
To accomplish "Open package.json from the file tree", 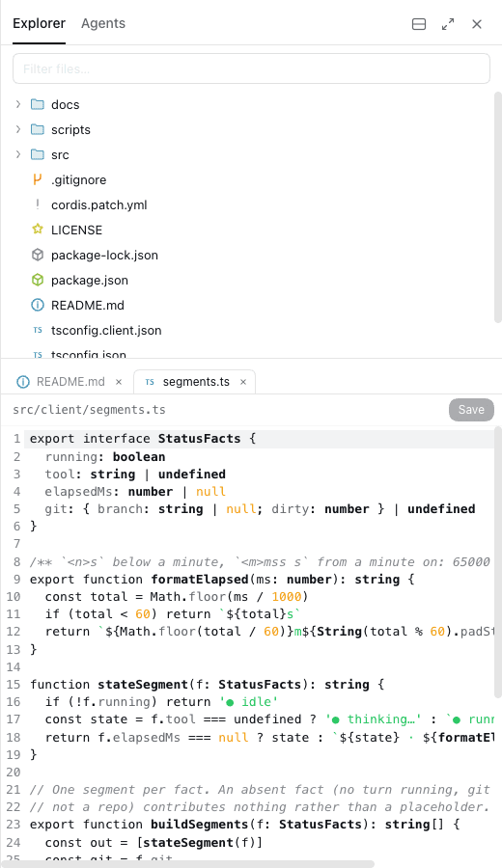I will click(90, 280).
